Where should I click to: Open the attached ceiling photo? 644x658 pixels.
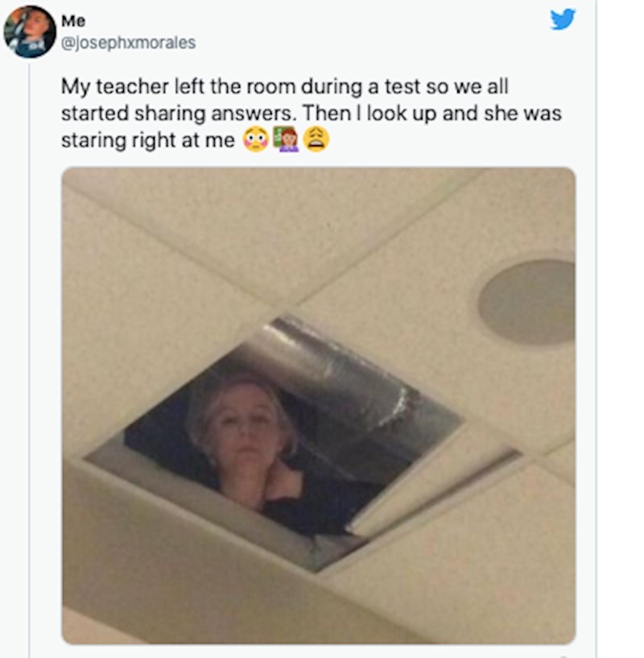pyautogui.click(x=319, y=405)
